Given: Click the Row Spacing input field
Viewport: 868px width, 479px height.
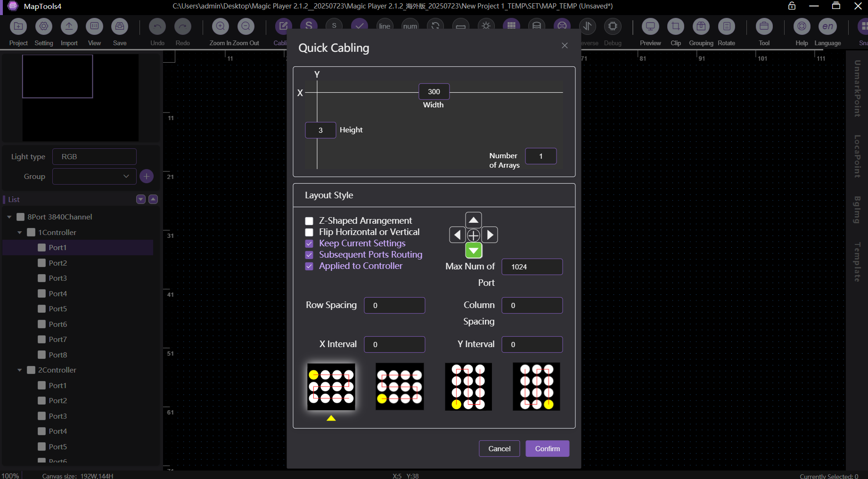Looking at the screenshot, I should tap(394, 305).
